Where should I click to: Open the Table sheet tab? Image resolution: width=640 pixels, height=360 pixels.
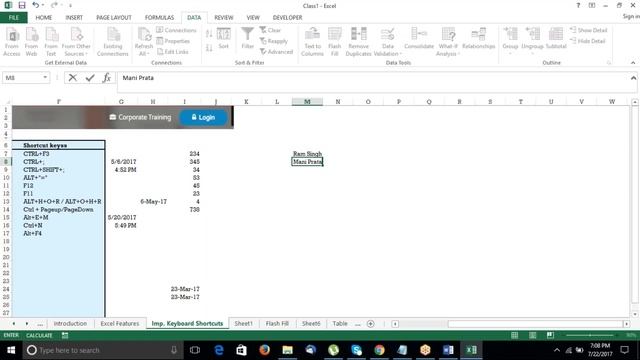[340, 323]
